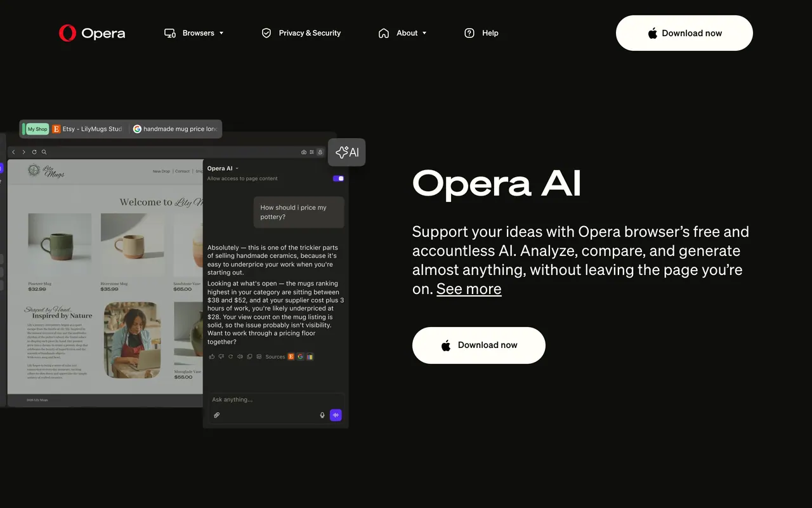Click the Mossglade Vase $55.00 price
812x508 pixels.
pyautogui.click(x=183, y=377)
